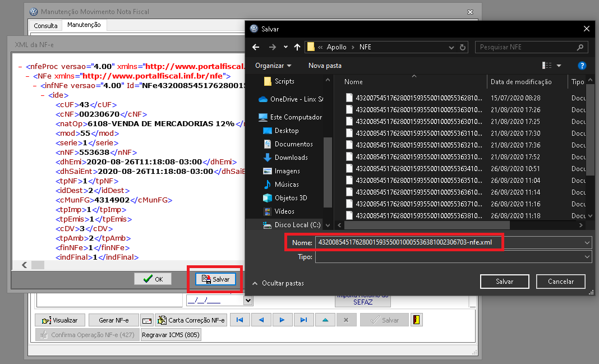Image resolution: width=599 pixels, height=364 pixels.
Task: Click Salvar in the XML da NF-e window
Action: point(215,279)
